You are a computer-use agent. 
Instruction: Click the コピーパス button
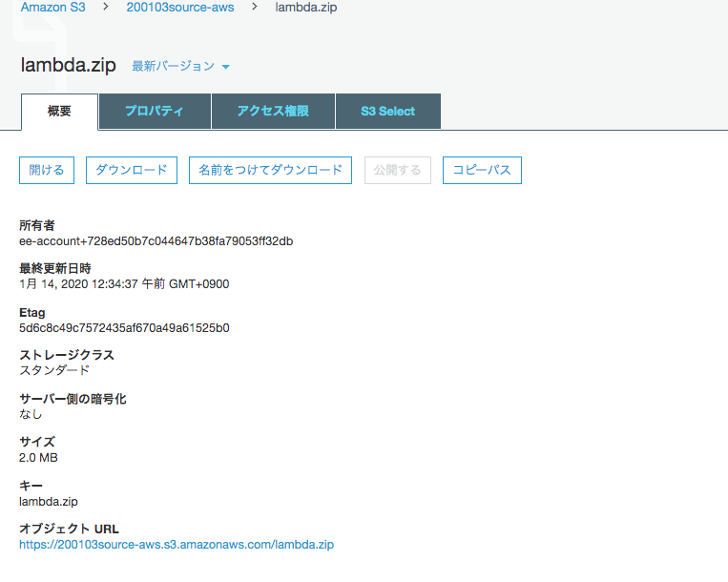coord(482,171)
